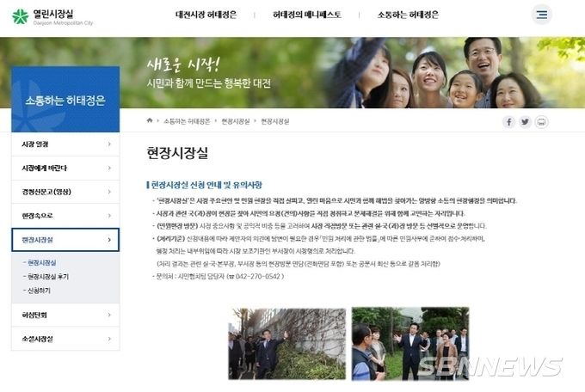
Task: Click the print page icon
Action: pyautogui.click(x=541, y=121)
